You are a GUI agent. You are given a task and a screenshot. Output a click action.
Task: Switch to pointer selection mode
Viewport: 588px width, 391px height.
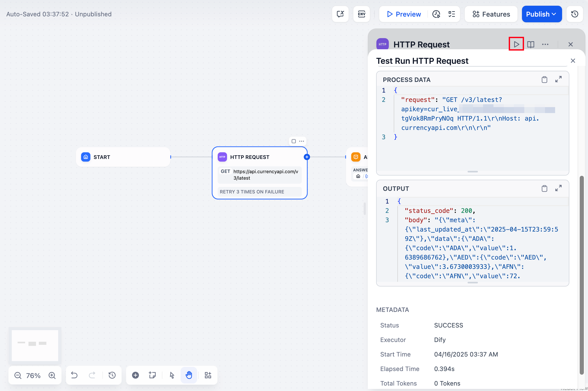(x=172, y=375)
